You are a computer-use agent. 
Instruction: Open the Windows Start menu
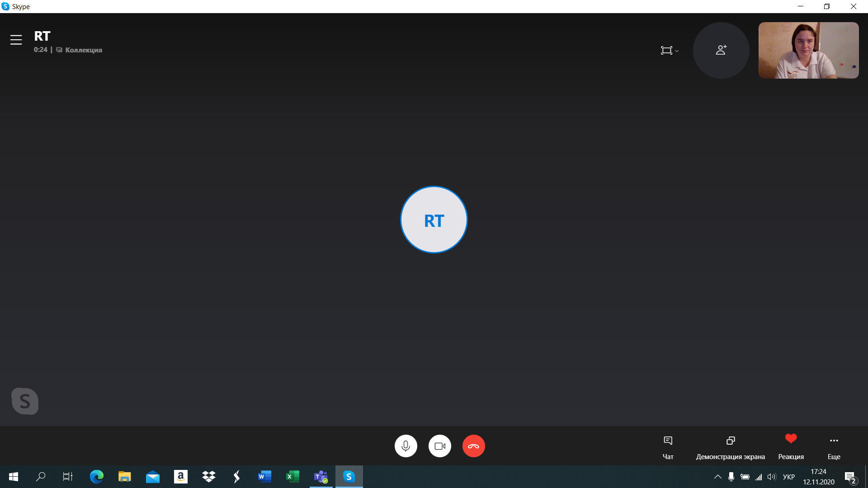[14, 477]
